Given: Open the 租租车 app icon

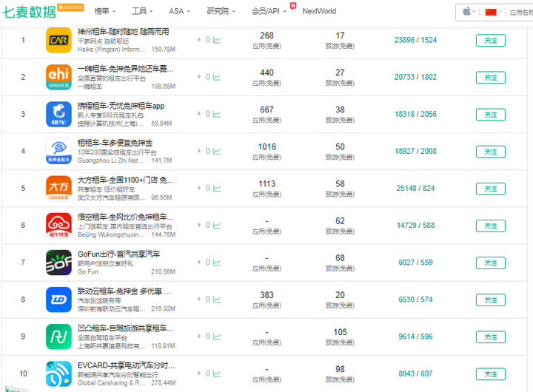Looking at the screenshot, I should pyautogui.click(x=58, y=151).
